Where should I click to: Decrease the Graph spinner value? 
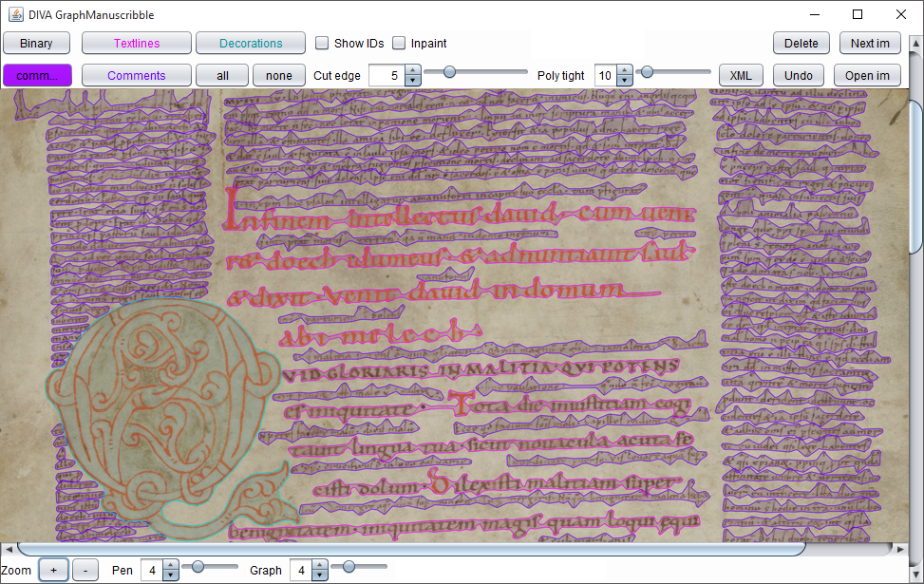coord(319,575)
